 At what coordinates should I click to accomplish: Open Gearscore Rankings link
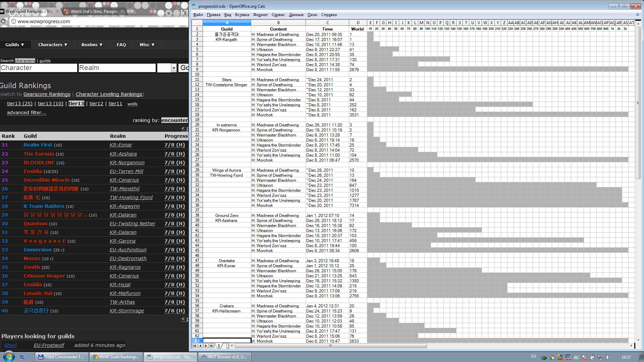47,94
